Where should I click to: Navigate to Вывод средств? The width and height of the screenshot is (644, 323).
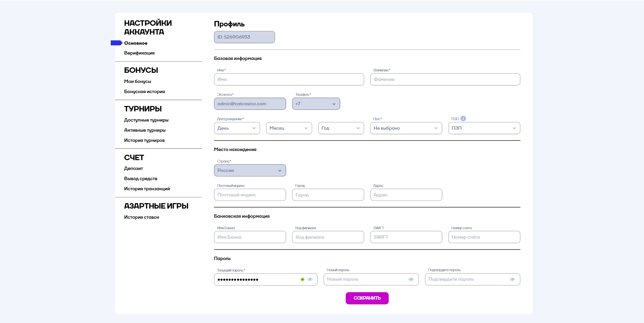(x=141, y=179)
